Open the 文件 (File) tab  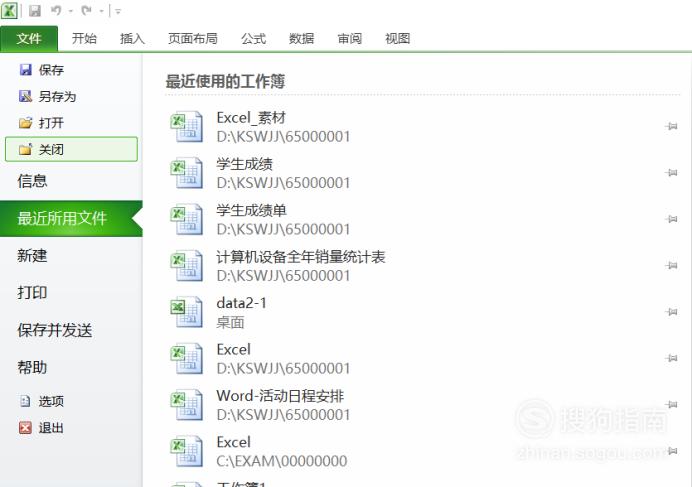[29, 39]
